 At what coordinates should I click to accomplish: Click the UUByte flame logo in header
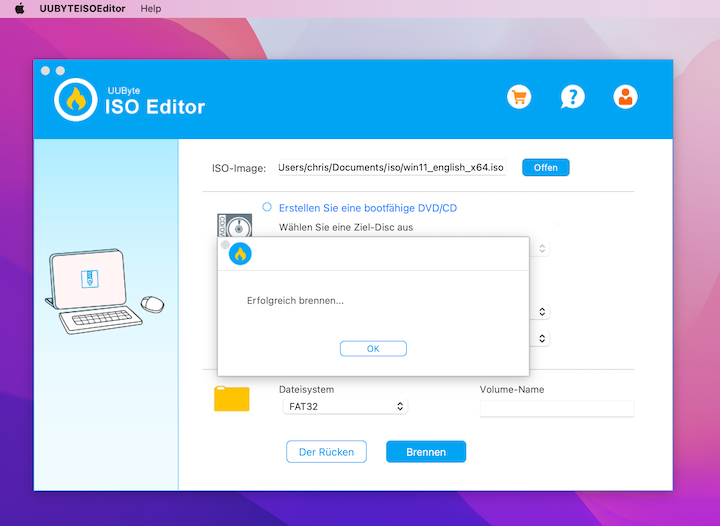76,100
